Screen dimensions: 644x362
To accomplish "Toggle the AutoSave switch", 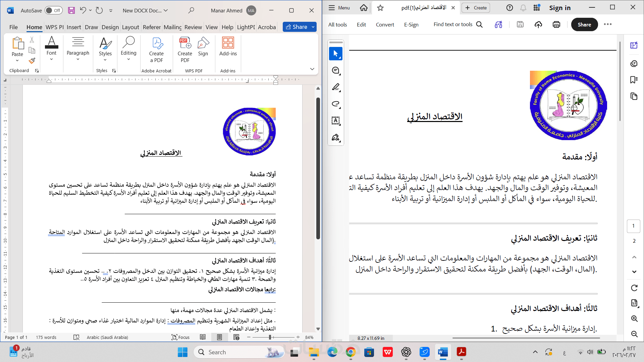I will (x=54, y=10).
